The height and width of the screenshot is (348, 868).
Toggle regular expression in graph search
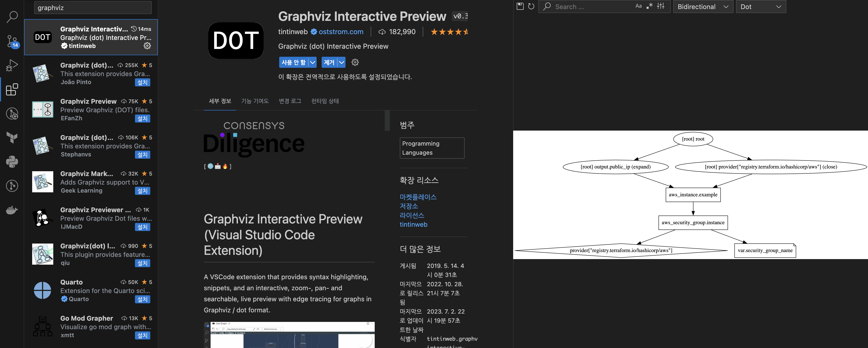click(x=649, y=6)
